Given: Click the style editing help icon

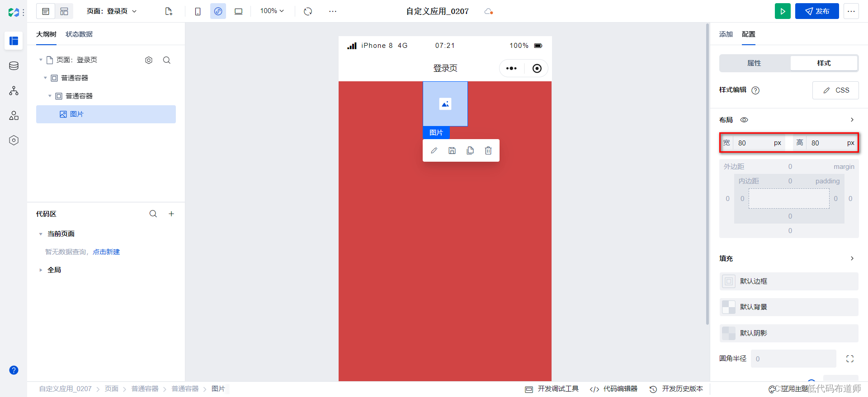Looking at the screenshot, I should (755, 90).
